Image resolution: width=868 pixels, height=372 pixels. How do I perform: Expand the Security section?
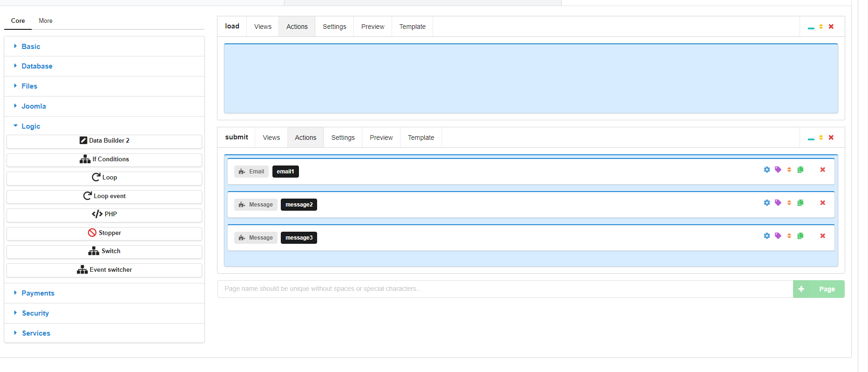[35, 313]
